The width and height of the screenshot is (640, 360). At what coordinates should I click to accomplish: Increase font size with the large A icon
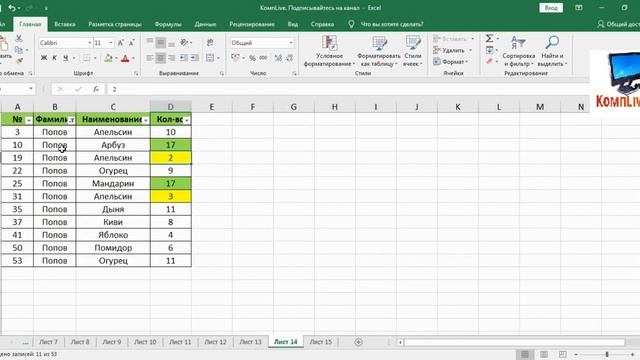[x=121, y=43]
